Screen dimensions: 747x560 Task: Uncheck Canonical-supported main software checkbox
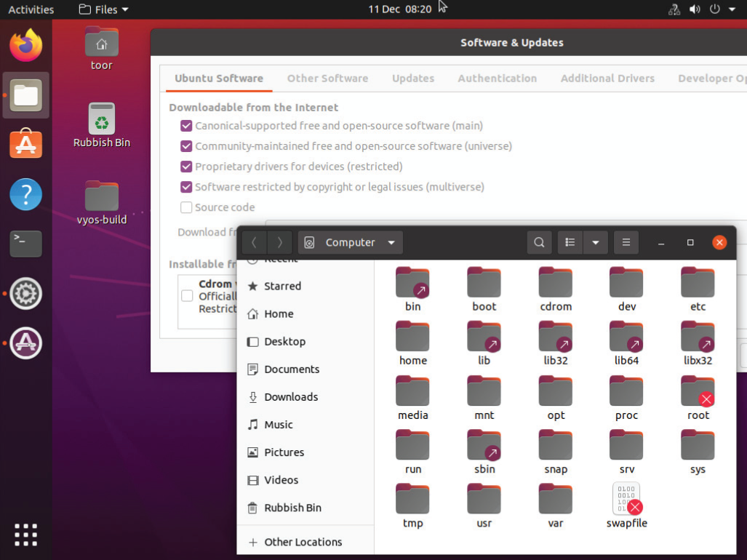pyautogui.click(x=186, y=126)
